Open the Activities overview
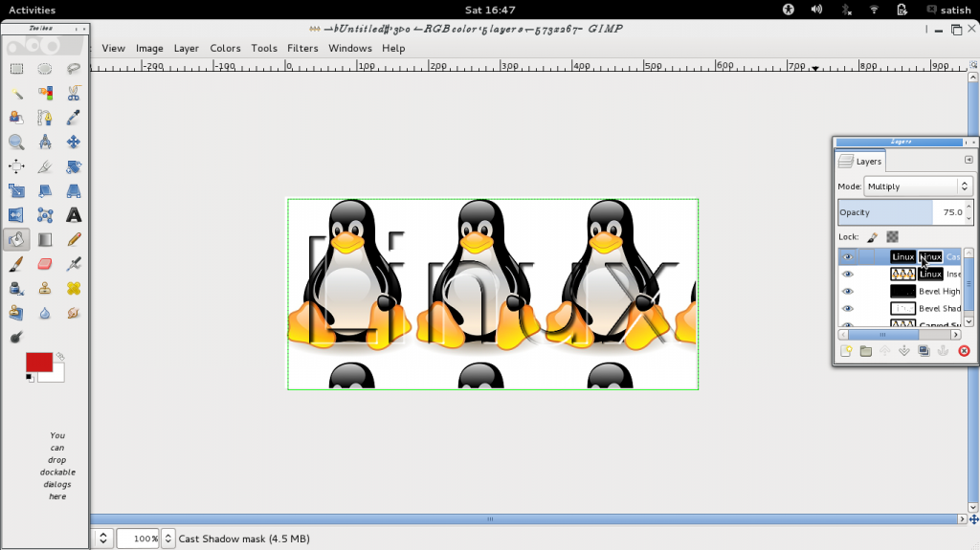The width and height of the screenshot is (980, 550). pyautogui.click(x=32, y=10)
